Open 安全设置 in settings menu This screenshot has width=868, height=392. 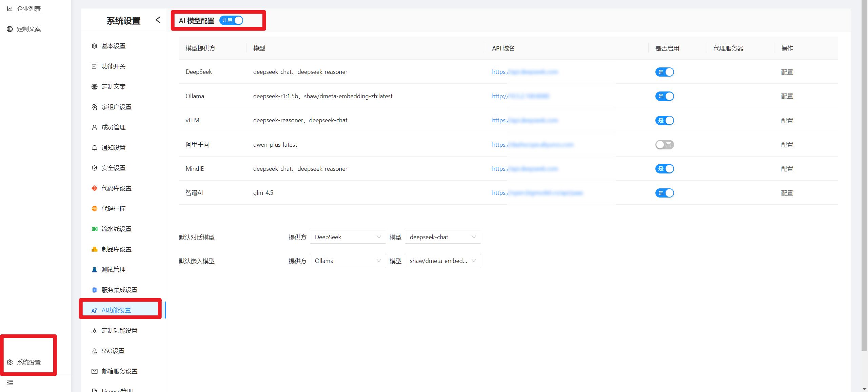point(114,168)
